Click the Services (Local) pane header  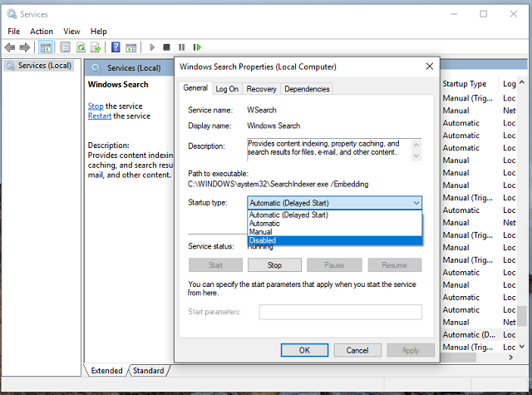click(134, 68)
